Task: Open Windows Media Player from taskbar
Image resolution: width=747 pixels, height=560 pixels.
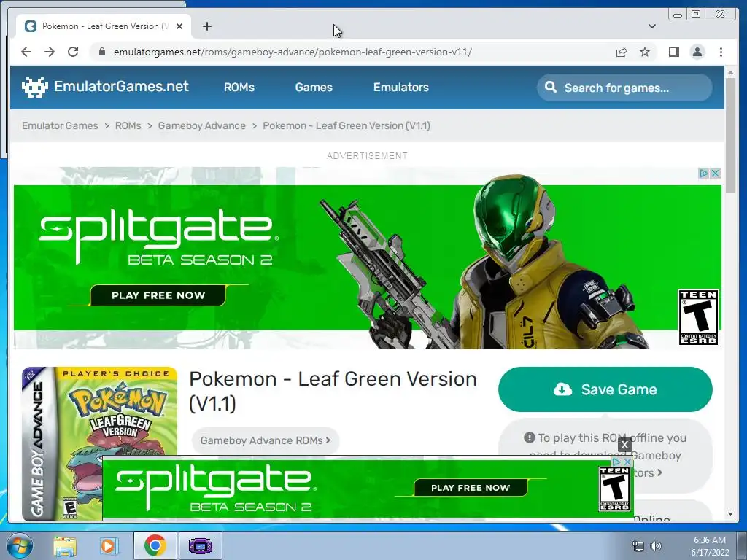Action: tap(109, 545)
